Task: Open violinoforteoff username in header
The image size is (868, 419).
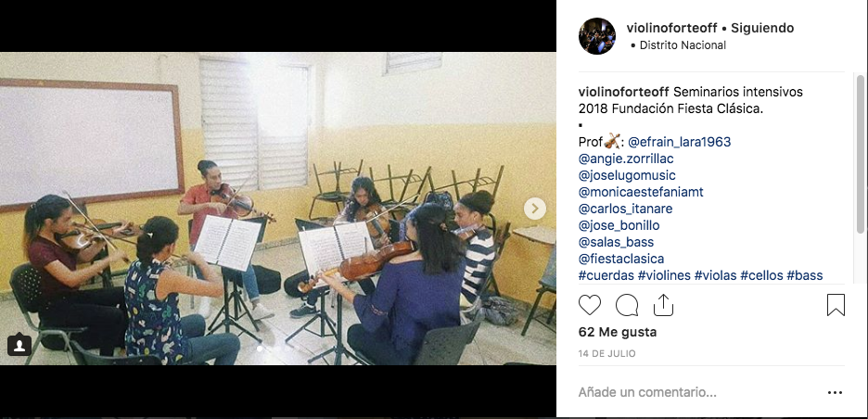Action: [671, 28]
